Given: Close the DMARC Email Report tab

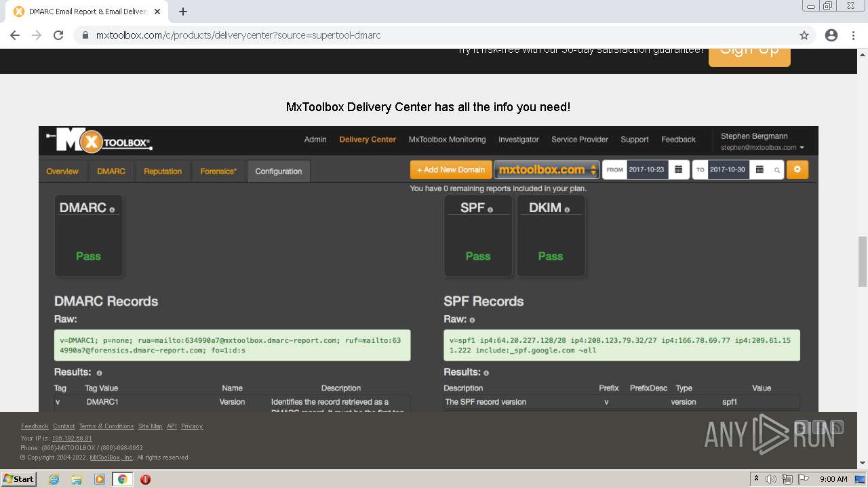Looking at the screenshot, I should click(157, 12).
